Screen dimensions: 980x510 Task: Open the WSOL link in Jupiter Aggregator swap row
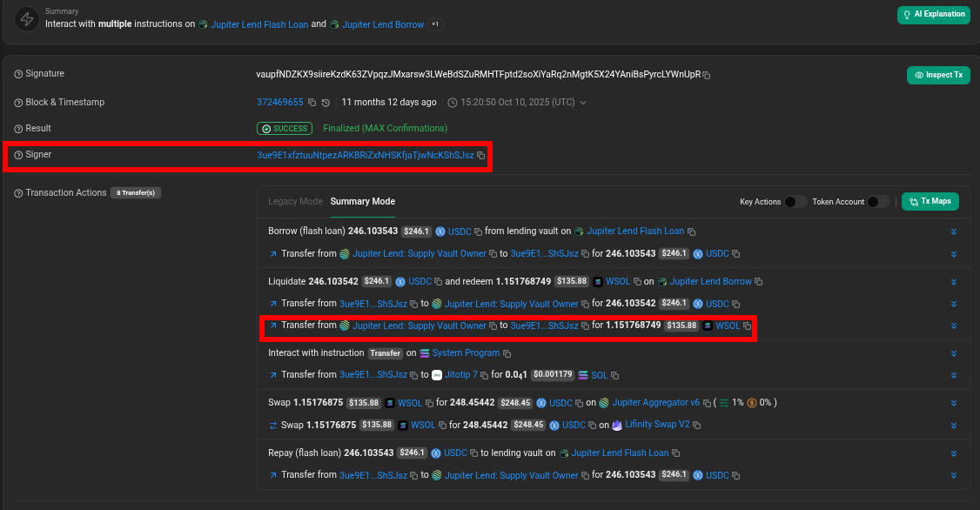(x=410, y=403)
